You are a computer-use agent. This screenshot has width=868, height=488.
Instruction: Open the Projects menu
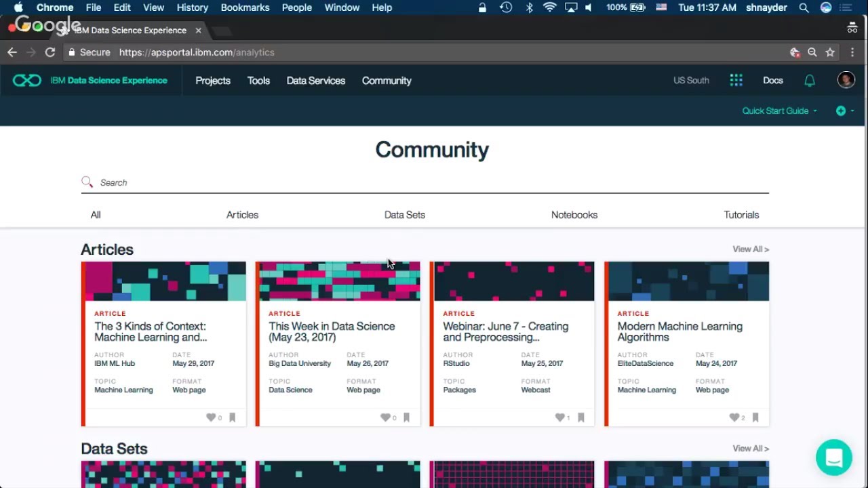pos(213,81)
